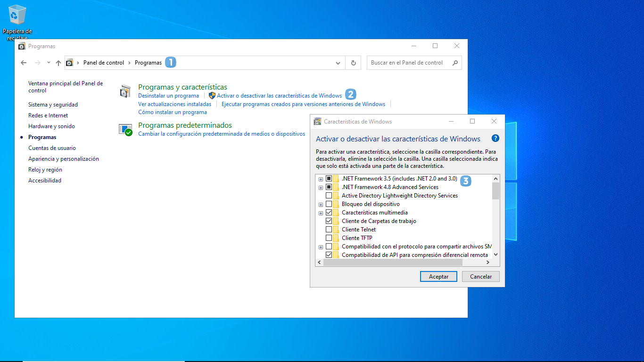Click folder icon of Active Directory Lightweight
This screenshot has height=362, width=644.
click(336, 196)
